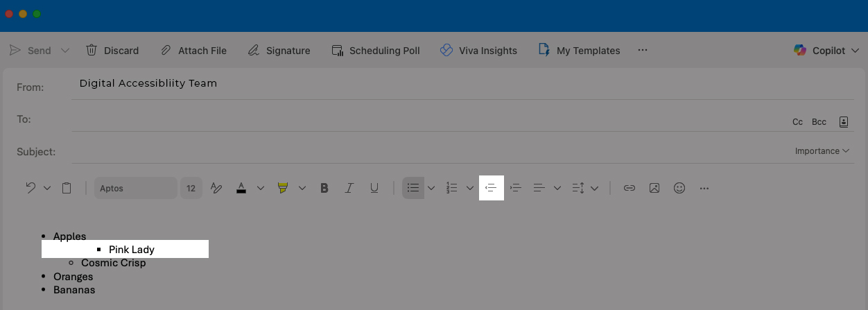
Task: Open My Templates
Action: (x=580, y=51)
